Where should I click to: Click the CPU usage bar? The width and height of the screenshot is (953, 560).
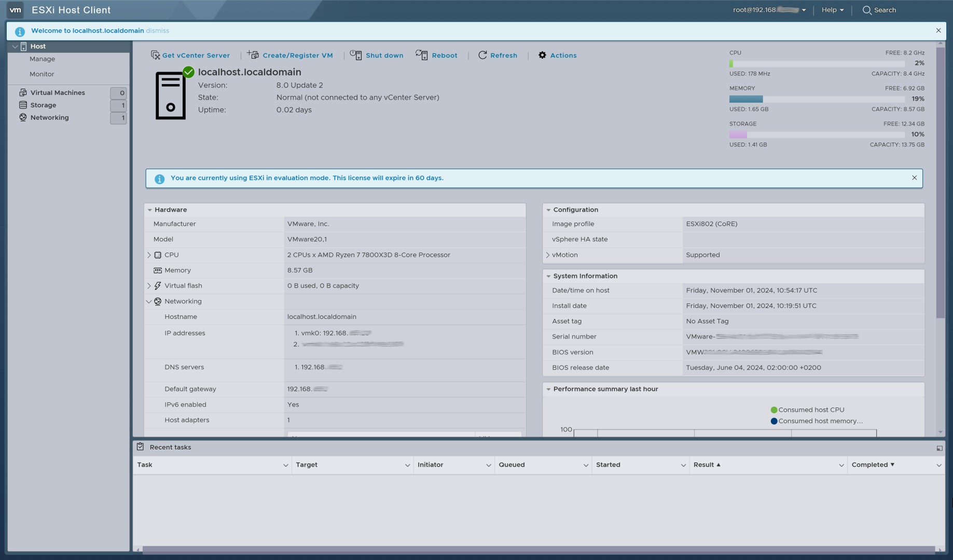click(817, 63)
